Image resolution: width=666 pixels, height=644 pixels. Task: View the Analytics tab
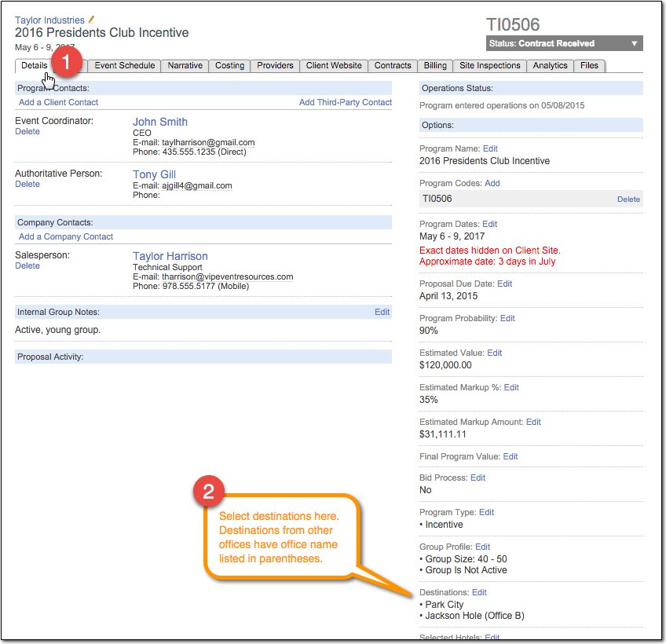pyautogui.click(x=550, y=65)
